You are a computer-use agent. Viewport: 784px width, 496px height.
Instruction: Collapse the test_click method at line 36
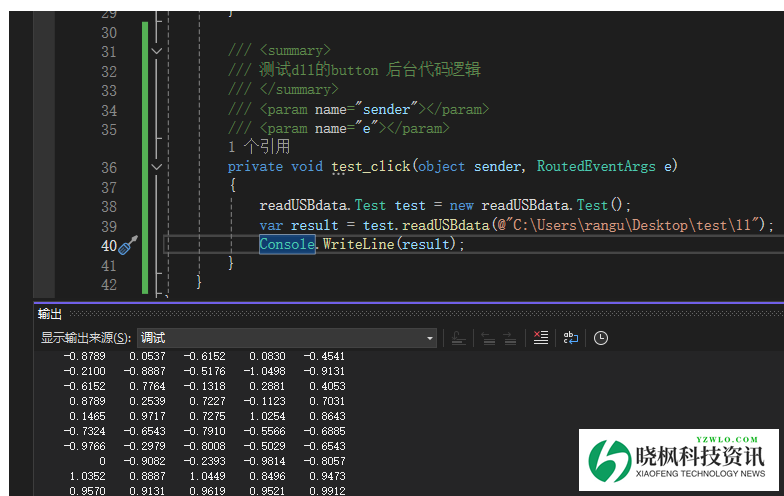(x=156, y=167)
